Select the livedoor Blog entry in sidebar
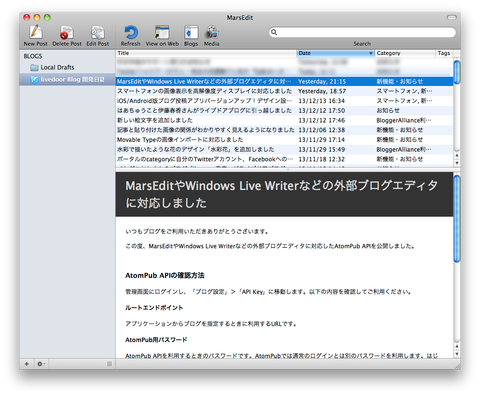This screenshot has width=480, height=396. point(67,79)
